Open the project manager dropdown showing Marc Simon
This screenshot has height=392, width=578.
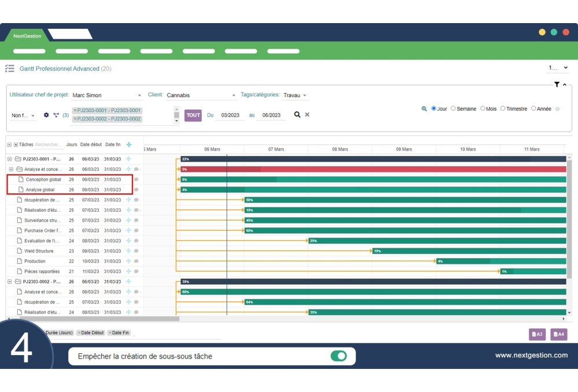[x=107, y=95]
